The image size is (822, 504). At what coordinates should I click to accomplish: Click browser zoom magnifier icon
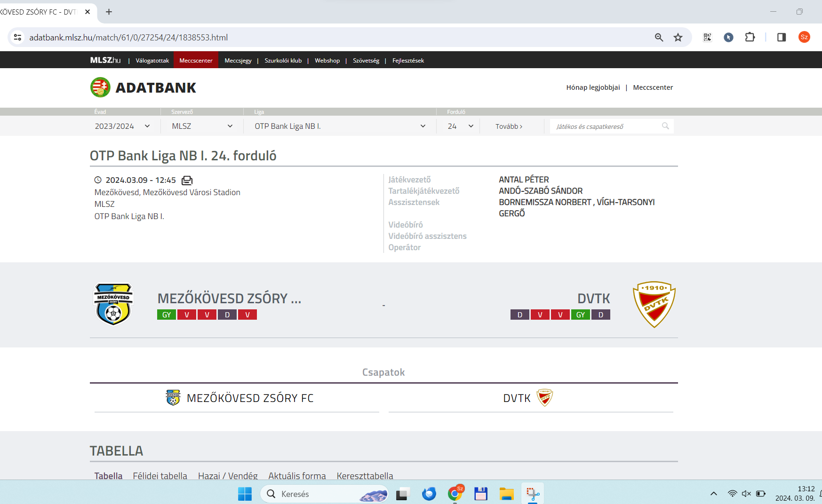(659, 37)
